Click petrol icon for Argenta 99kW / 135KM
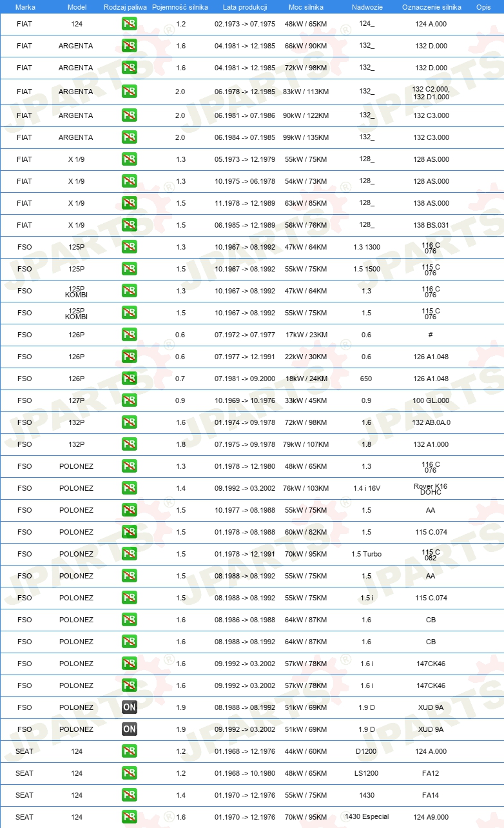Image resolution: width=504 pixels, height=828 pixels. [x=129, y=137]
